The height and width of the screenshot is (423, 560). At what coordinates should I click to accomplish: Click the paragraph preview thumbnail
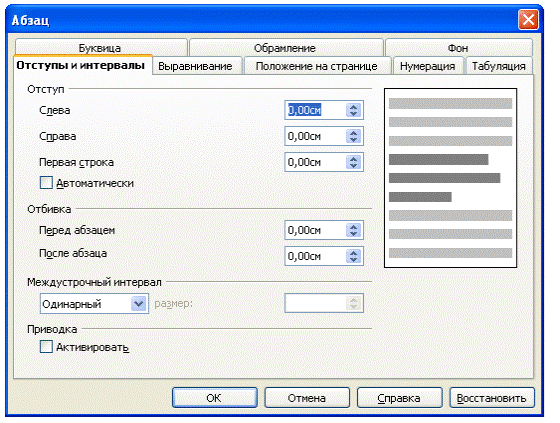(x=450, y=178)
